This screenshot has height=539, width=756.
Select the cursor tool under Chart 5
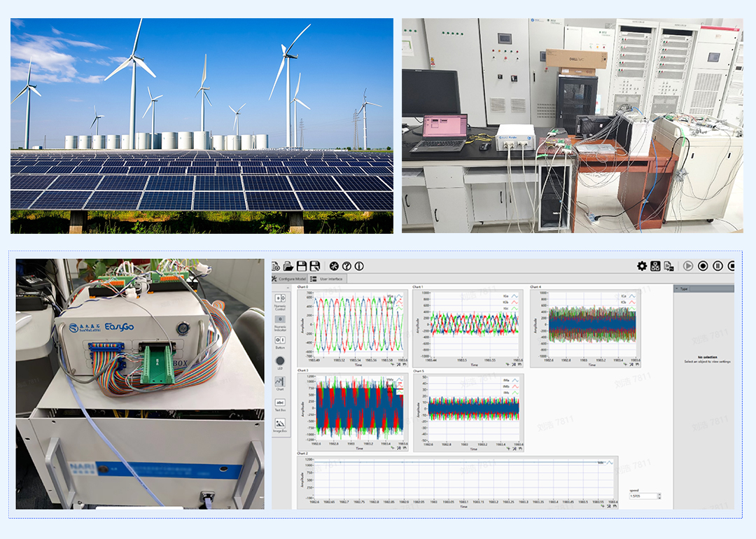[x=508, y=449]
